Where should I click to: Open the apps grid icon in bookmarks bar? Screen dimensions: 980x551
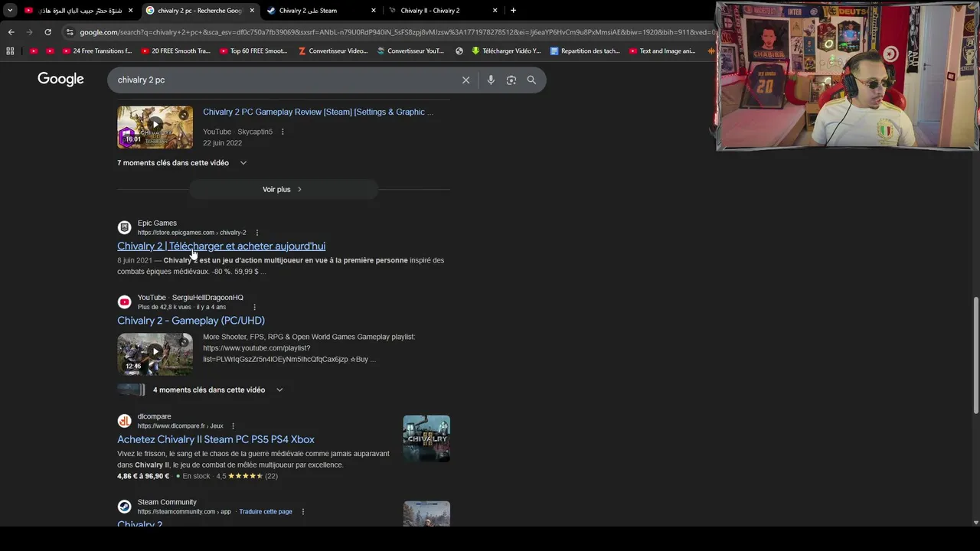(x=10, y=51)
